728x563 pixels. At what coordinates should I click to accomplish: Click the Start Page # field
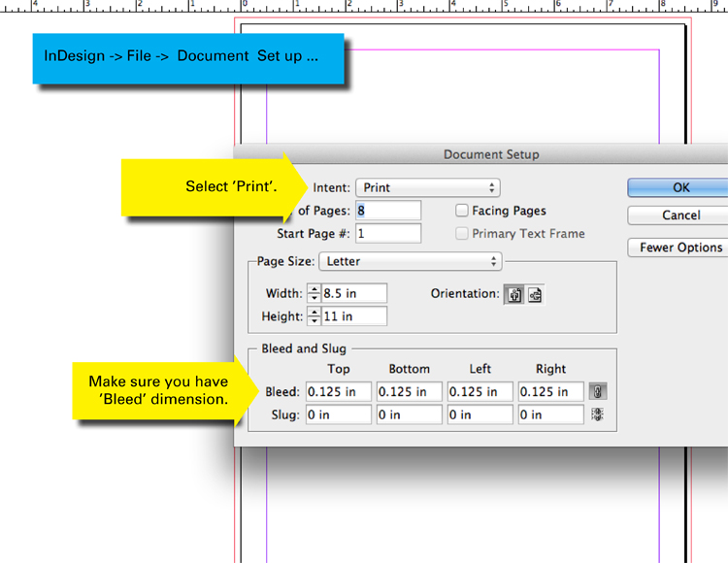(388, 234)
